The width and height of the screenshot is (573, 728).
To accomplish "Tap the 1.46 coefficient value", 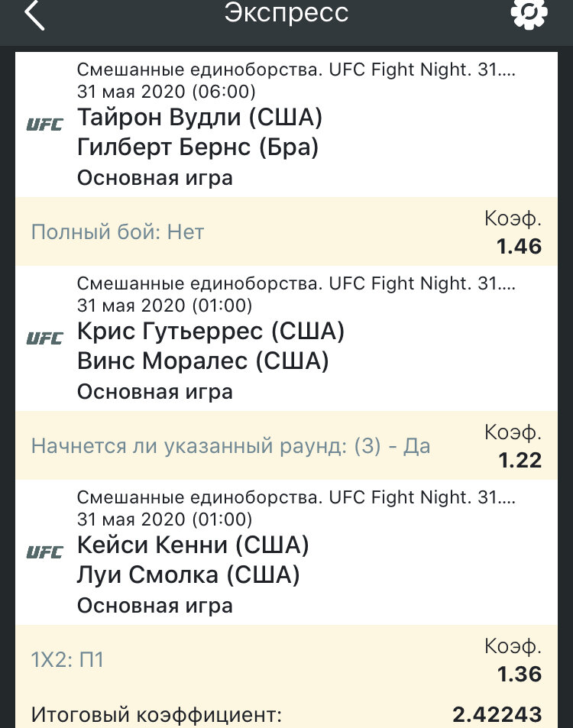I will pos(519,246).
